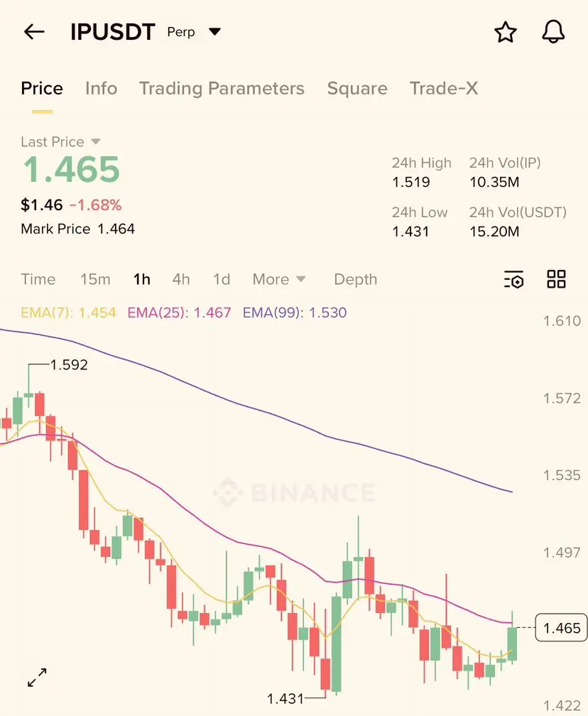Switch to the Info tab
588x716 pixels.
click(x=102, y=88)
